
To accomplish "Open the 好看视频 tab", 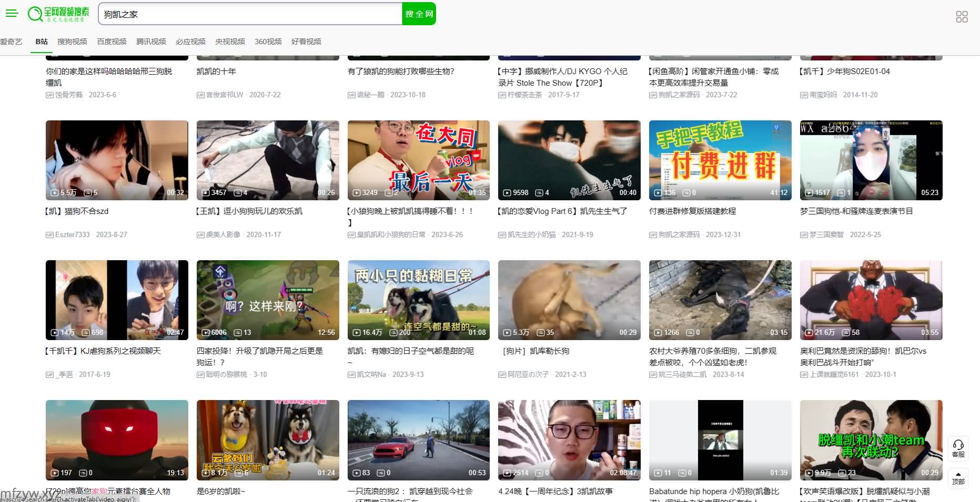I will pos(306,42).
